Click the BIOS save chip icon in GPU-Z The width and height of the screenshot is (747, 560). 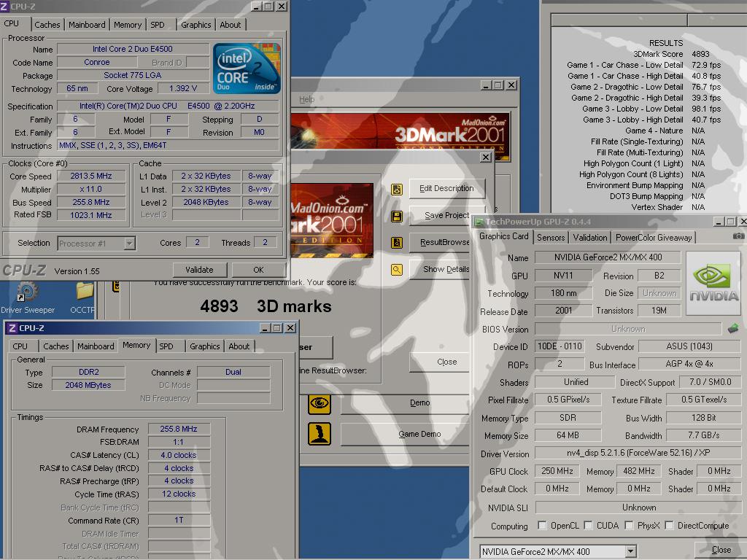(733, 328)
